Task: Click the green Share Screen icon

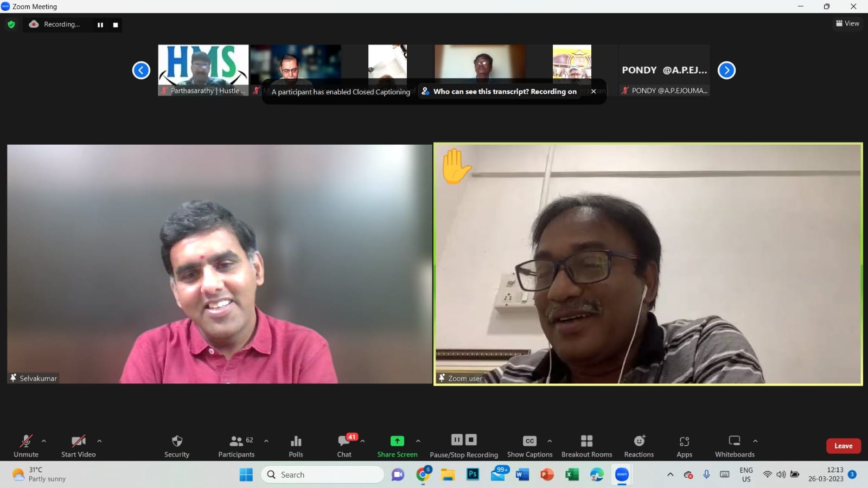Action: coord(397,441)
